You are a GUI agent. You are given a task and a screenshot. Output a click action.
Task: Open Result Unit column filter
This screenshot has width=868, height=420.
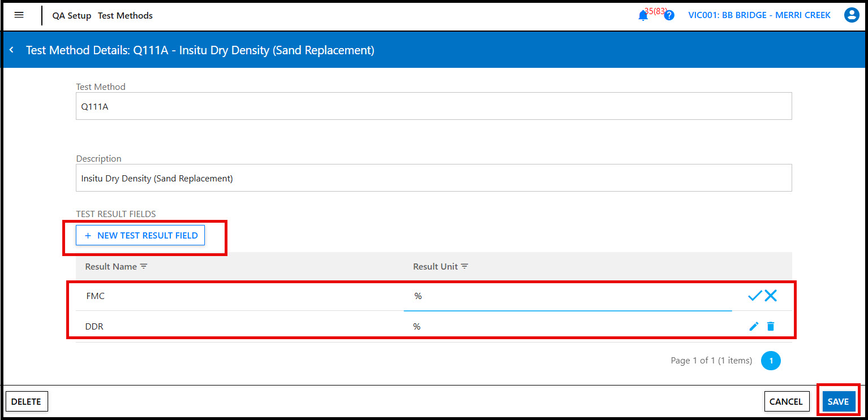pos(465,267)
